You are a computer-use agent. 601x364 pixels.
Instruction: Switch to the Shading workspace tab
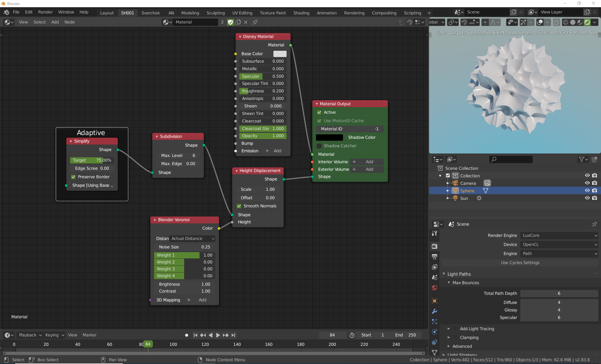(301, 13)
